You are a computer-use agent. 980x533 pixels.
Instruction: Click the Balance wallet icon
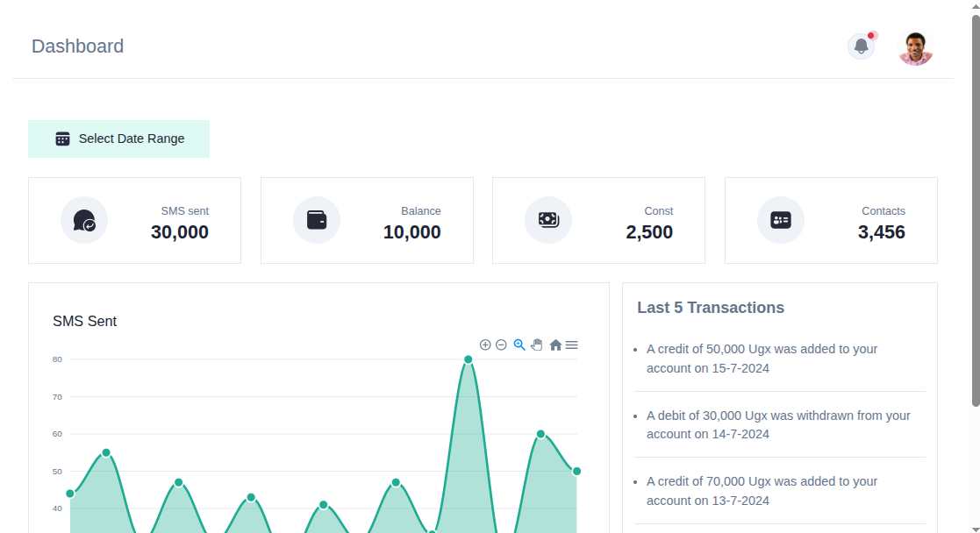pyautogui.click(x=317, y=221)
